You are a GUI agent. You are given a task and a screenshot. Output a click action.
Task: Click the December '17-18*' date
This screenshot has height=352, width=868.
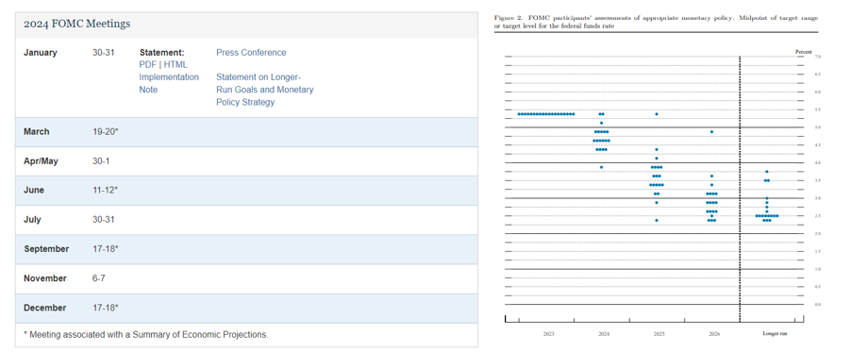click(105, 307)
